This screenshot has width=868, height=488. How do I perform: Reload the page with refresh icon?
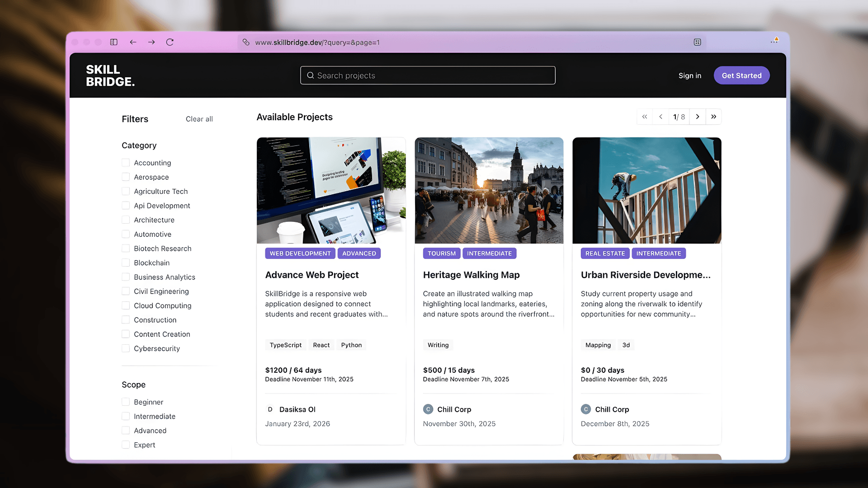coord(170,42)
